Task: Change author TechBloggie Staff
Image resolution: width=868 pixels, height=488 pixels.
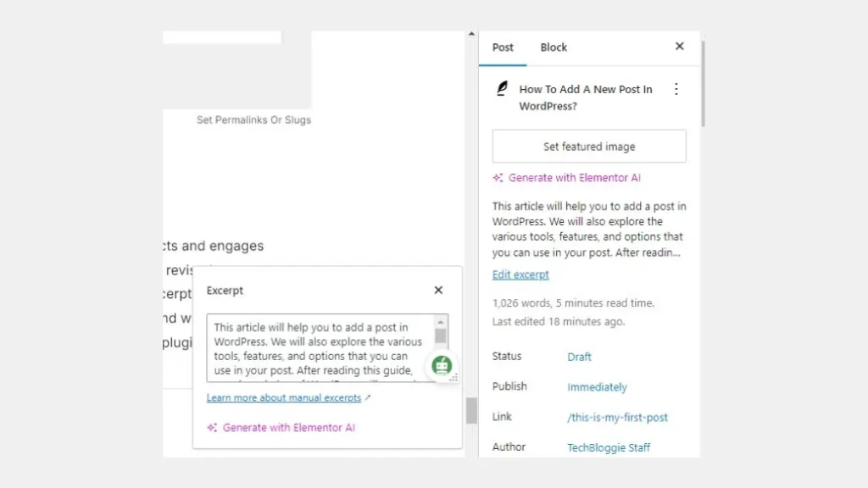Action: click(x=609, y=447)
